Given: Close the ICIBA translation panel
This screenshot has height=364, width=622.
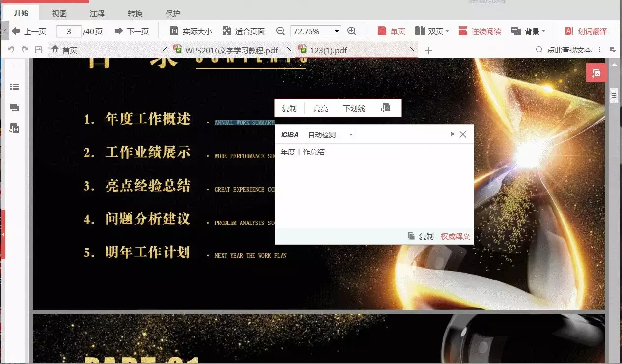Looking at the screenshot, I should coord(463,134).
